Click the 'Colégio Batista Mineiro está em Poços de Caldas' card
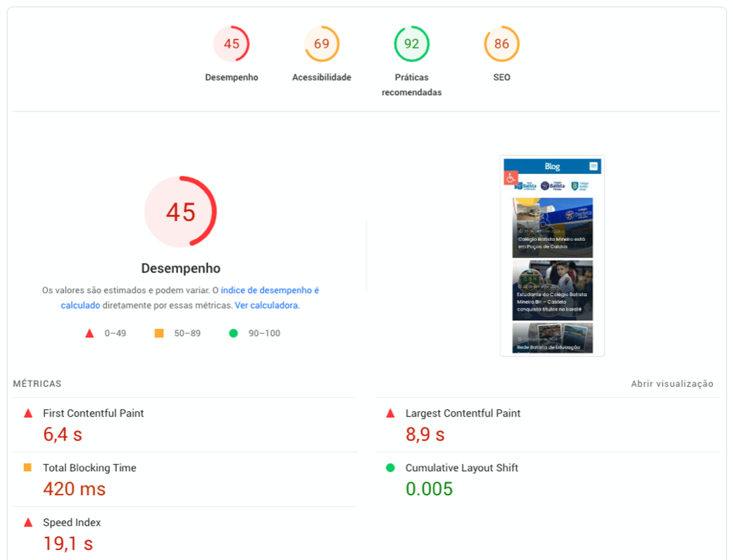Screen dimensions: 733x560 (x=552, y=228)
